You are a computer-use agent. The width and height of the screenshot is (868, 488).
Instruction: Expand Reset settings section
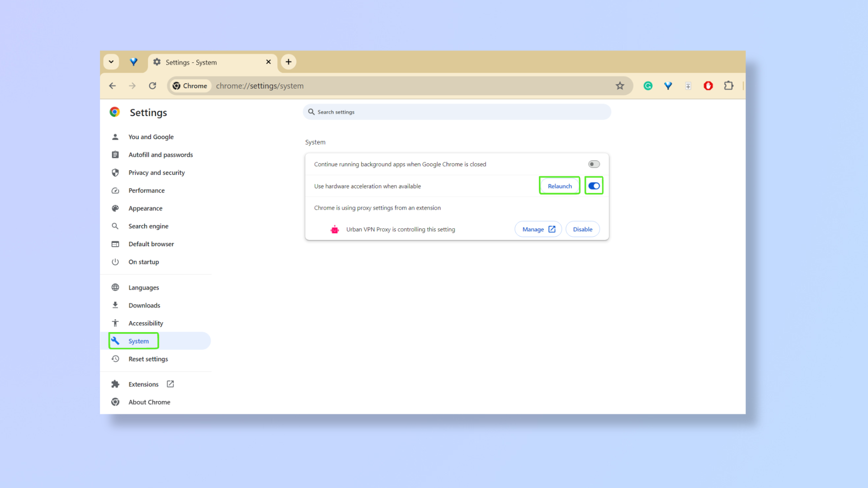click(x=148, y=359)
